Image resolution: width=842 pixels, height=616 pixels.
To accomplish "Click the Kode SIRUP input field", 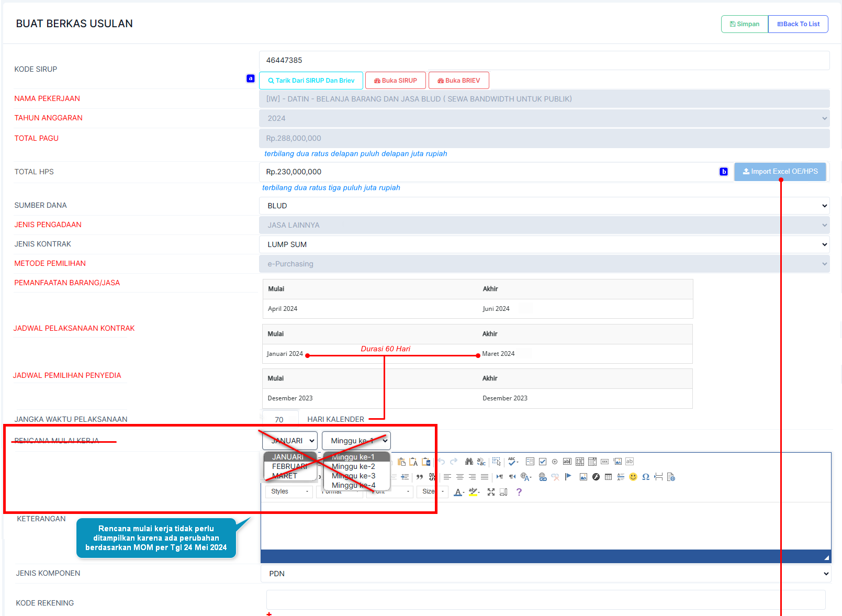I will (544, 60).
